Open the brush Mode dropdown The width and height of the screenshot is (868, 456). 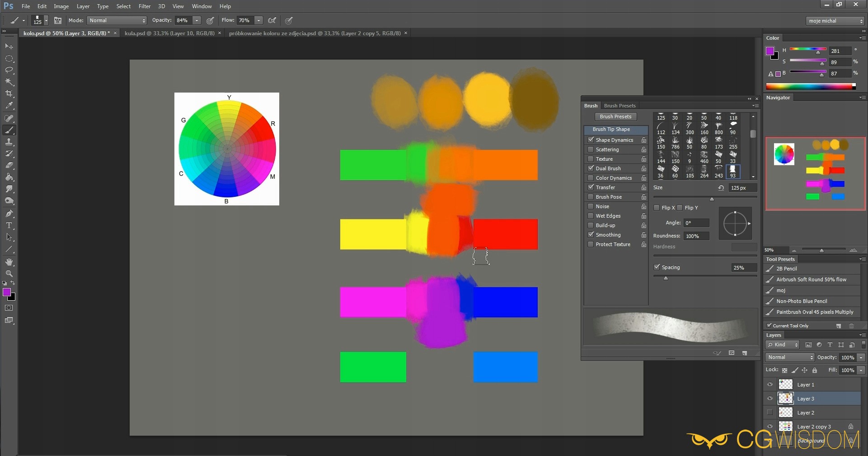pos(117,20)
